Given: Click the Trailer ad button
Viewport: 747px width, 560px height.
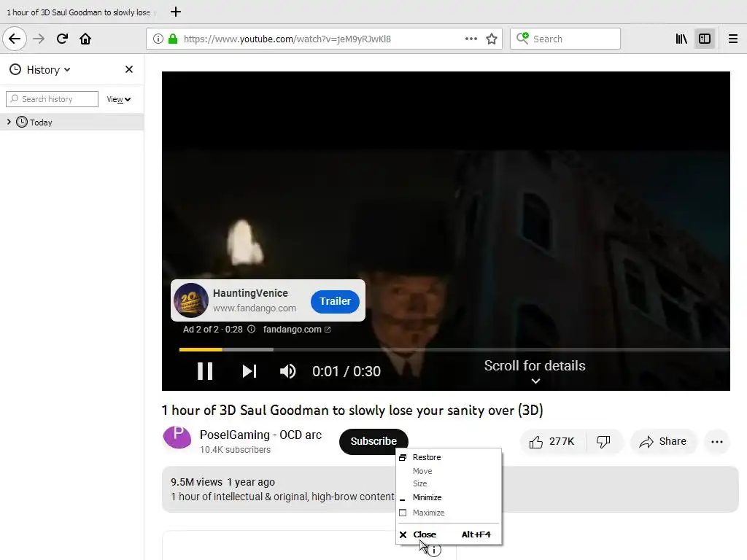Looking at the screenshot, I should [335, 301].
